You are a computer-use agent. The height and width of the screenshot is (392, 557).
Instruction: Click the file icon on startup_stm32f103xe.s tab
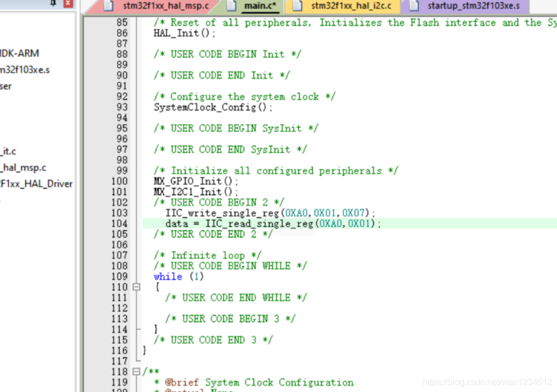pos(413,7)
